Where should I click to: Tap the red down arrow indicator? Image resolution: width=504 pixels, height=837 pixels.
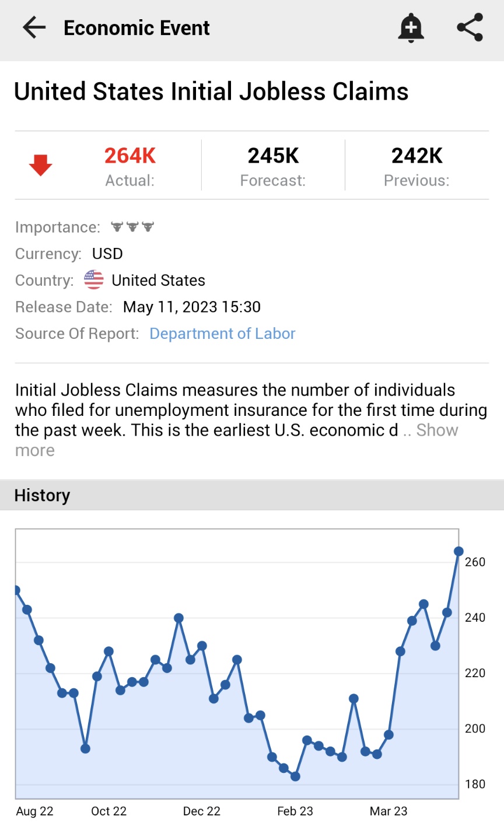(41, 165)
